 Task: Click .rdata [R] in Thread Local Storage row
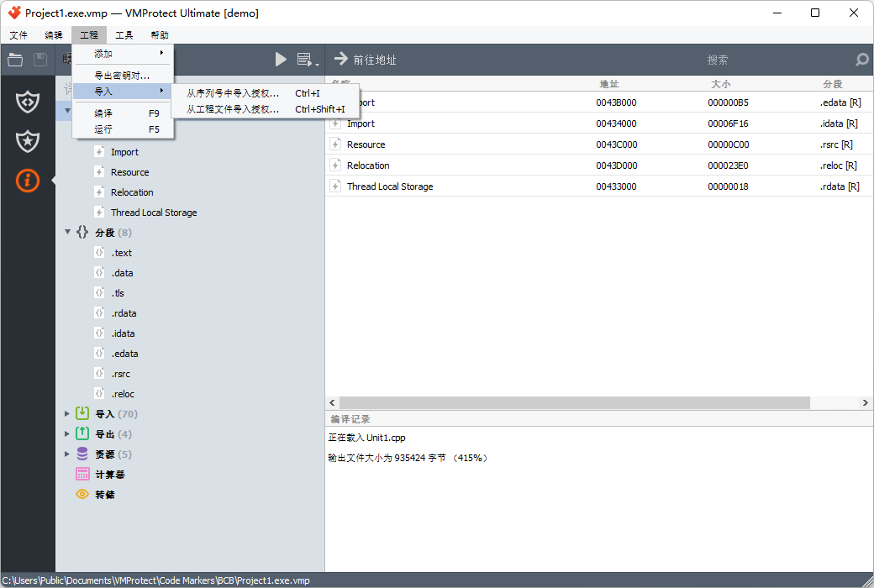(x=840, y=186)
